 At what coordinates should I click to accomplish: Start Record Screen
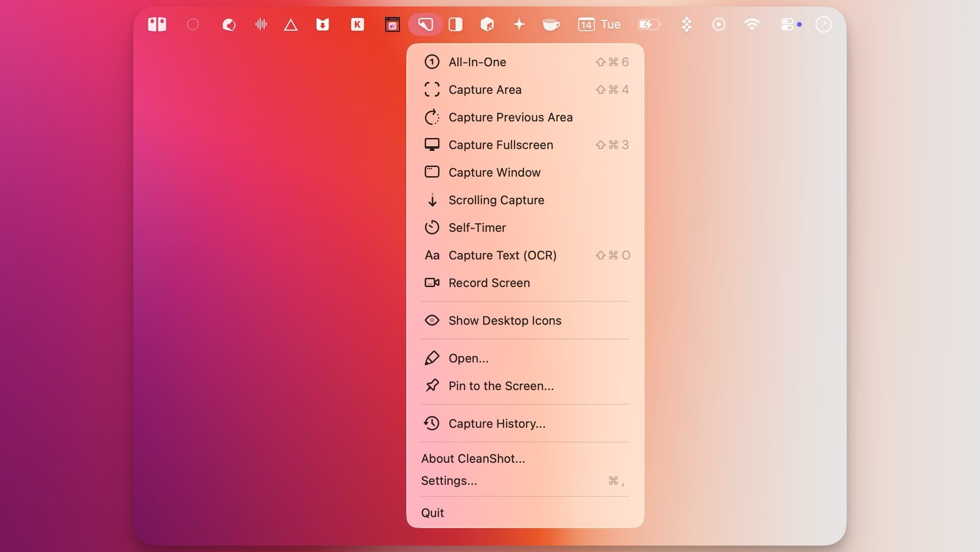pyautogui.click(x=489, y=283)
